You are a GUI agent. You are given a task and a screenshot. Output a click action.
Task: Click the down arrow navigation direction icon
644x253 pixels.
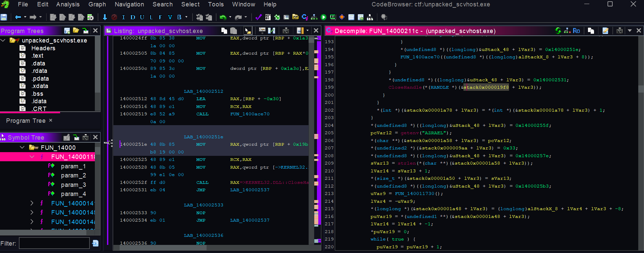[x=105, y=17]
